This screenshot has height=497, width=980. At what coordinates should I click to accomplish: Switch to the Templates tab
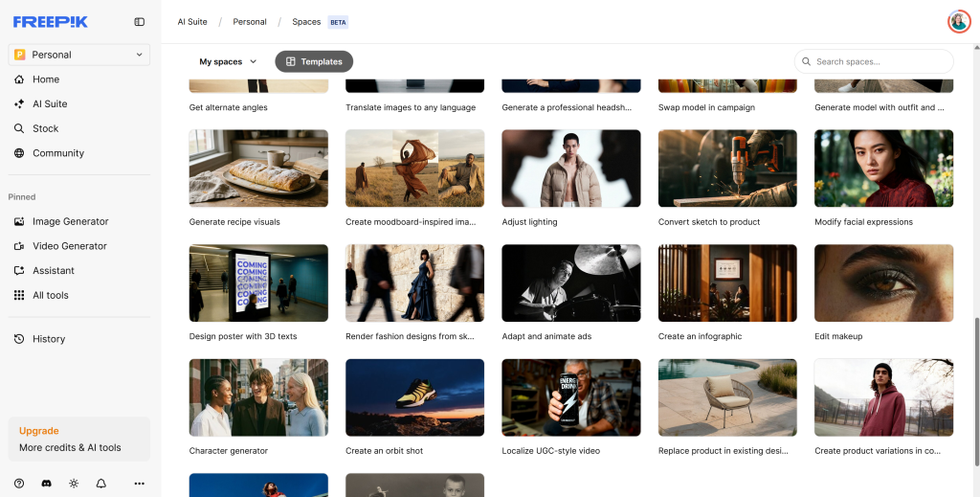(314, 61)
